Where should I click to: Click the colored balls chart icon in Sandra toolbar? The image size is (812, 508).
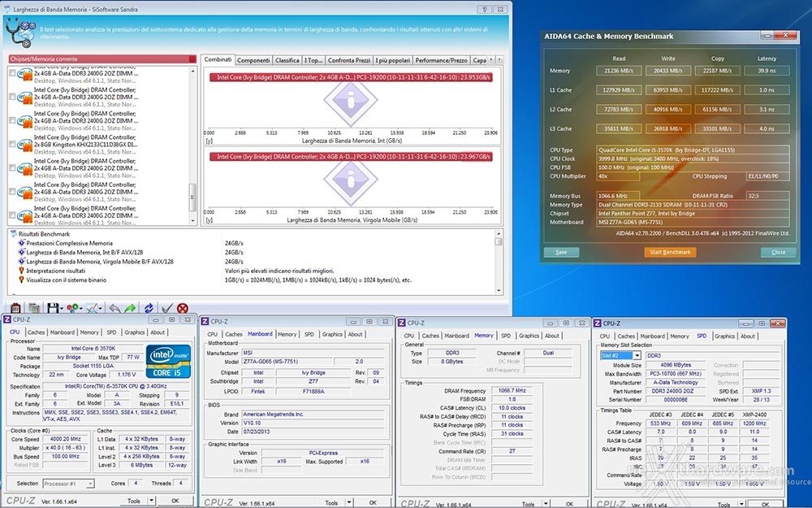[72, 308]
